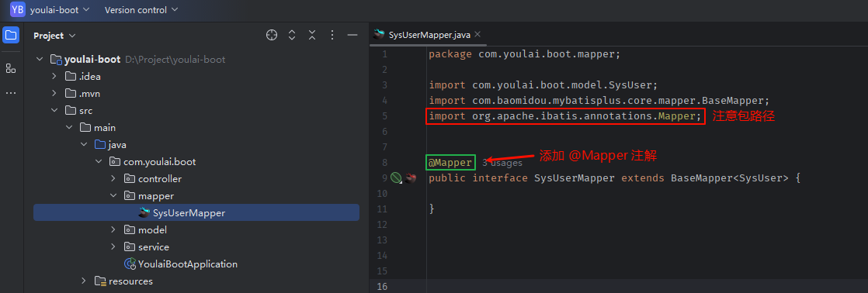Screen dimensions: 868x293
Task: Expand the service package
Action: pyautogui.click(x=113, y=246)
